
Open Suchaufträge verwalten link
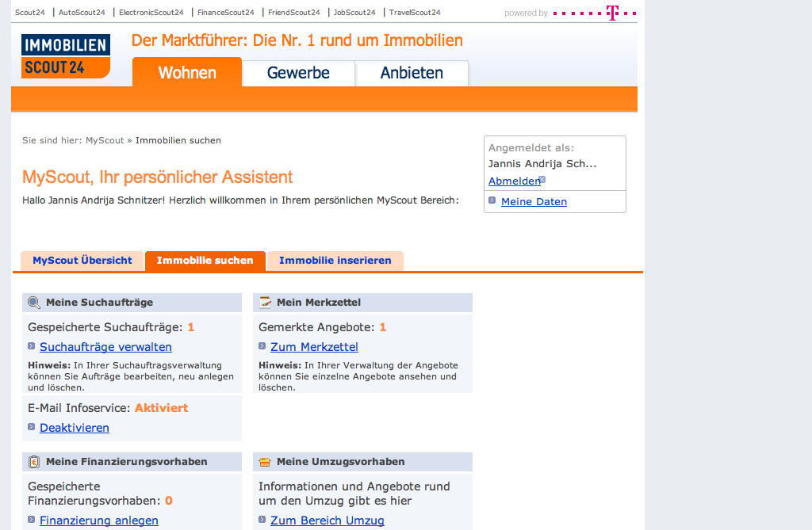pos(105,347)
